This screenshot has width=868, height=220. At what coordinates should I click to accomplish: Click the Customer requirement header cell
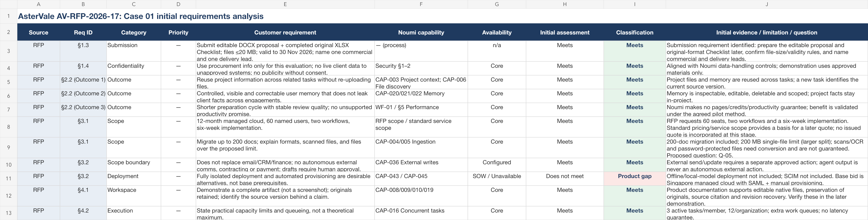285,32
